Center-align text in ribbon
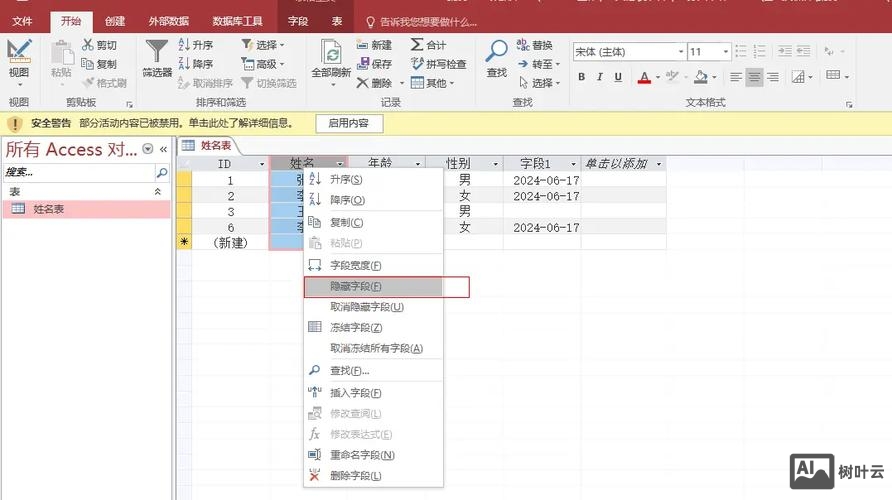 754,77
